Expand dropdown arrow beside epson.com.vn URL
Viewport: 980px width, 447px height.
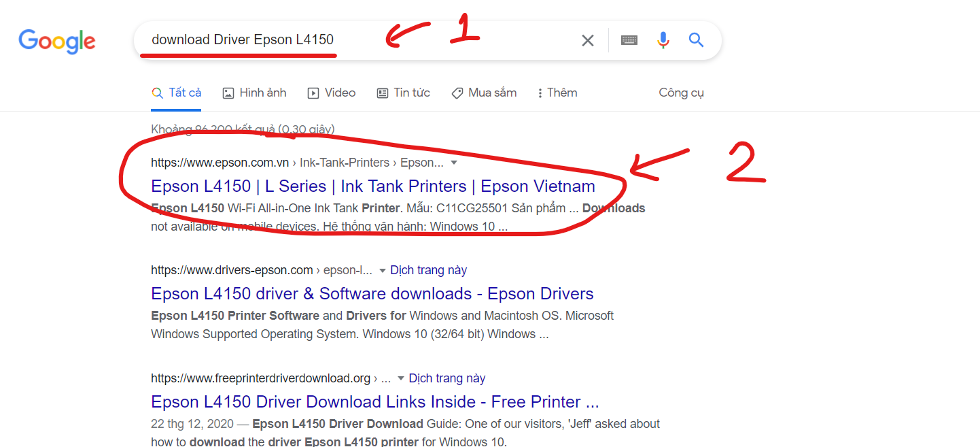(x=454, y=163)
